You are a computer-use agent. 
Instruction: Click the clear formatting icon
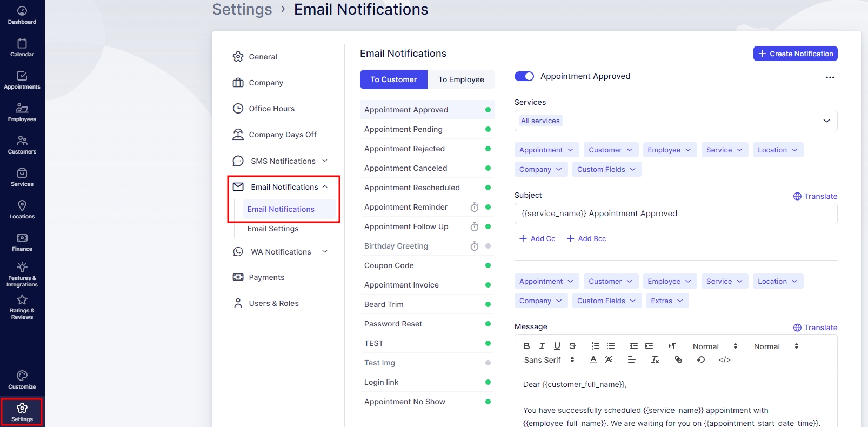(x=655, y=359)
